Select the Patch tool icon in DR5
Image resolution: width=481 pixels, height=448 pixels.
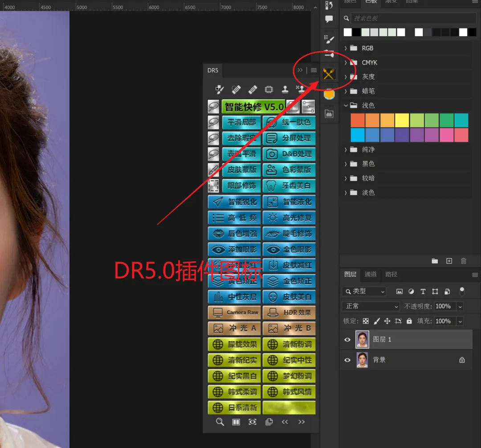(x=269, y=89)
